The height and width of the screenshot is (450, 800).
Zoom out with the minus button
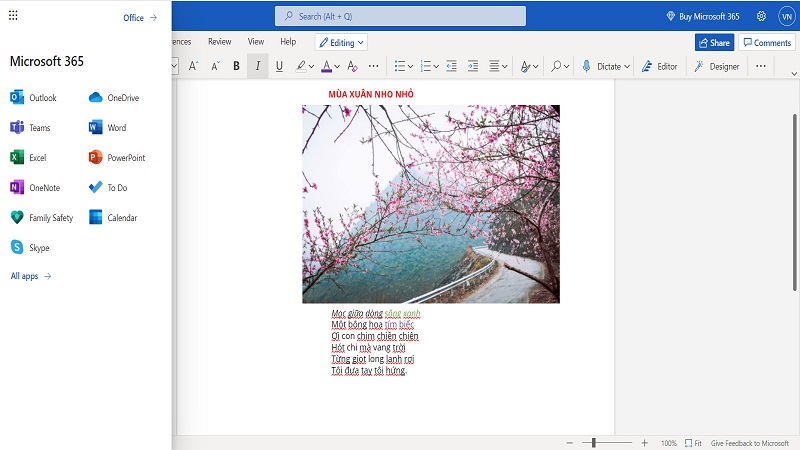click(570, 443)
